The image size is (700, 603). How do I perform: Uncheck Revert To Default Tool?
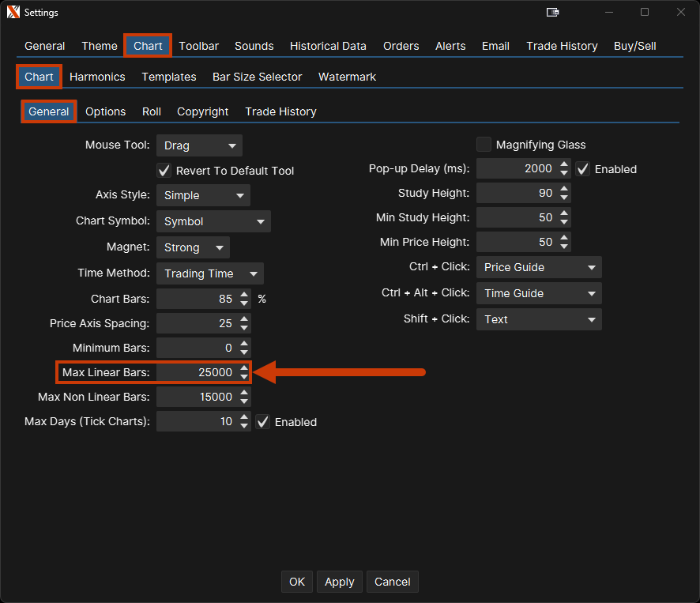click(164, 171)
